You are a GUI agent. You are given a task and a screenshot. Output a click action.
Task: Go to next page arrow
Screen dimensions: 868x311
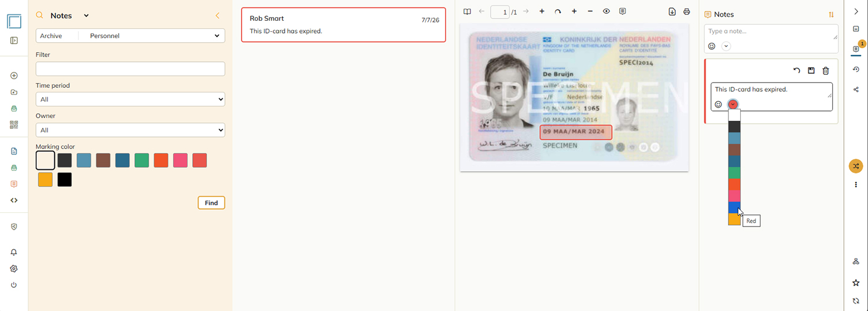(525, 12)
